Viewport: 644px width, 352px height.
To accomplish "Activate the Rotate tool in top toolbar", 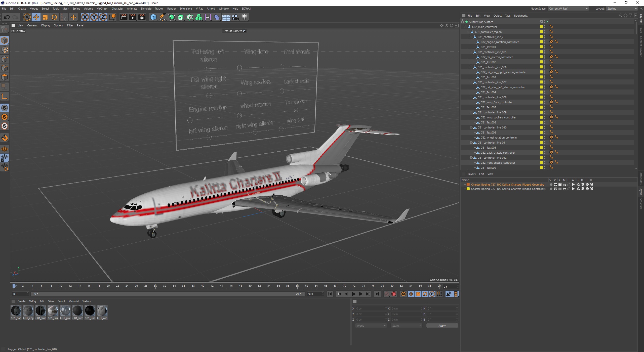I will pyautogui.click(x=54, y=17).
